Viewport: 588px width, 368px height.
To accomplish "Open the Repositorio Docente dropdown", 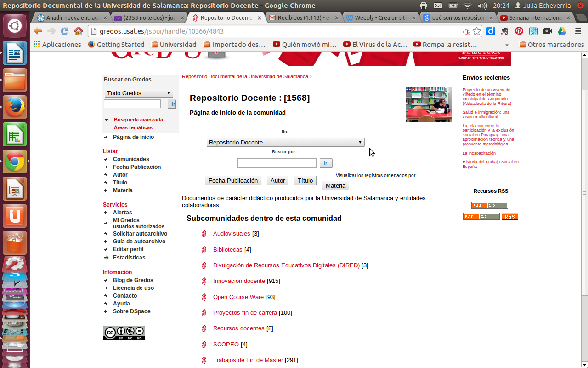I will tap(285, 143).
